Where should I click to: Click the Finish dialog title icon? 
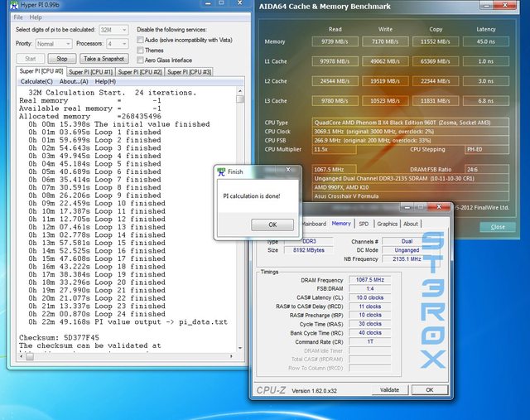(221, 171)
